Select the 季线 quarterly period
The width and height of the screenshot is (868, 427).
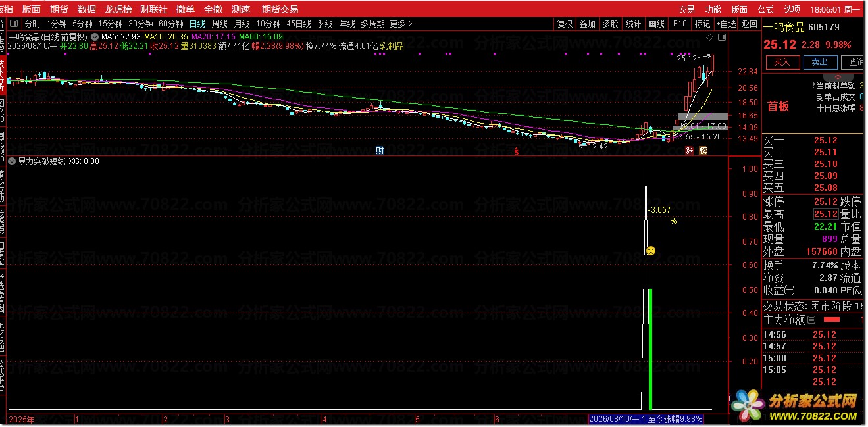pos(324,24)
